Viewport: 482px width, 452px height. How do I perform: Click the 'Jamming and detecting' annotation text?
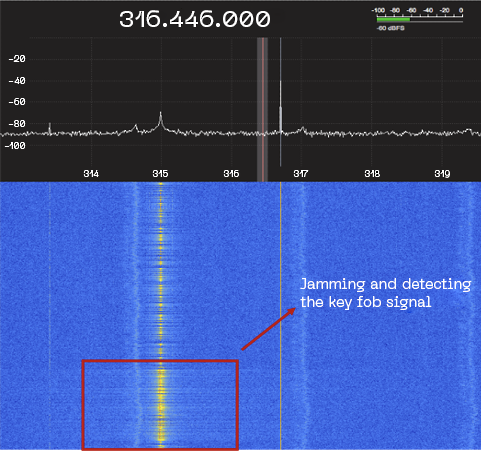386,284
